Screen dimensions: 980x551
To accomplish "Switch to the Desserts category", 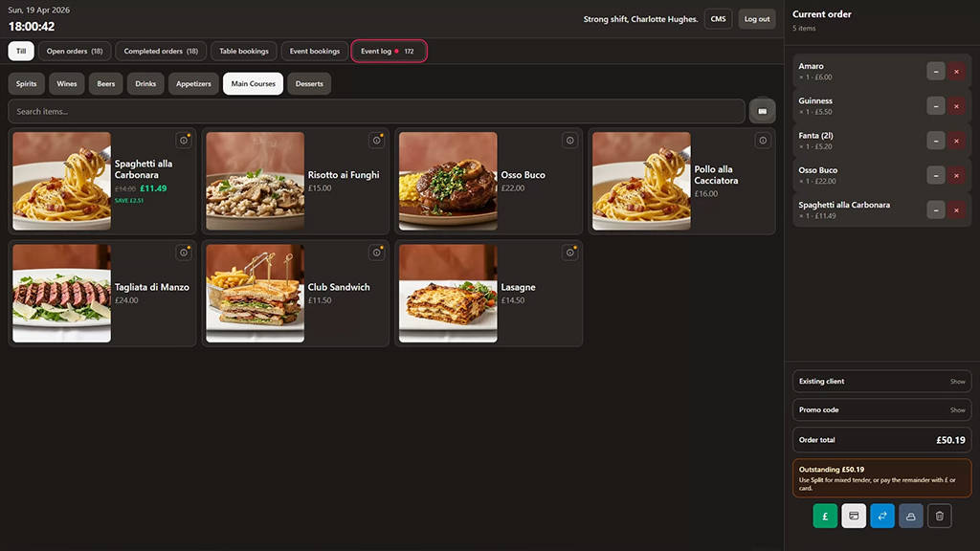I will point(308,83).
